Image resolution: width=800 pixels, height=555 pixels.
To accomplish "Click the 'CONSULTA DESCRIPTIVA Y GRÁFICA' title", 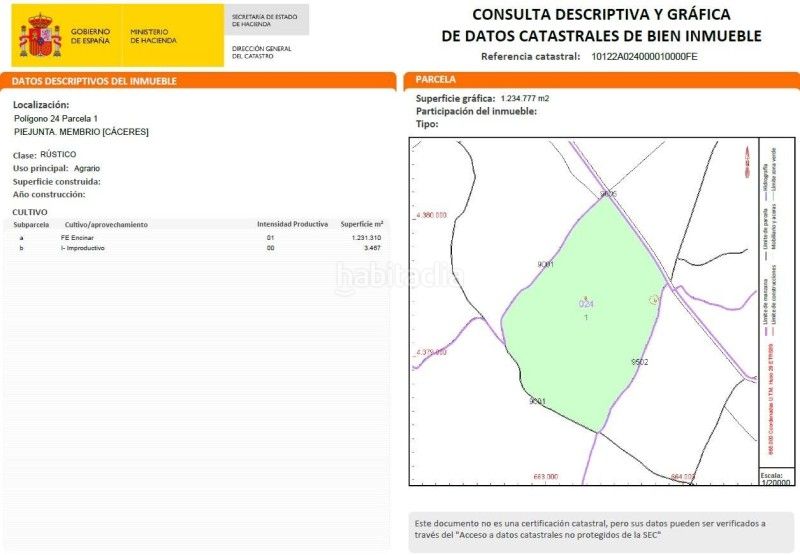I will tap(601, 14).
